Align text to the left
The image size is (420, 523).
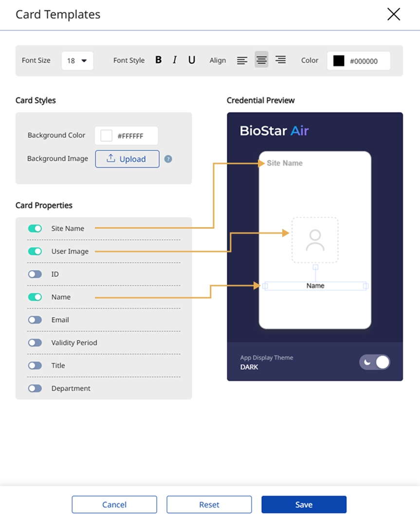[x=242, y=60]
